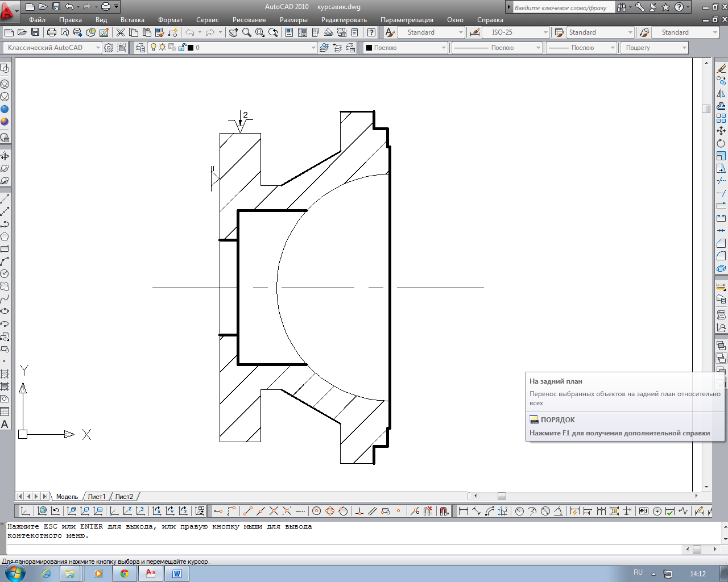Open Google Chrome from the taskbar
Screen dimensions: 728x582
[124, 573]
